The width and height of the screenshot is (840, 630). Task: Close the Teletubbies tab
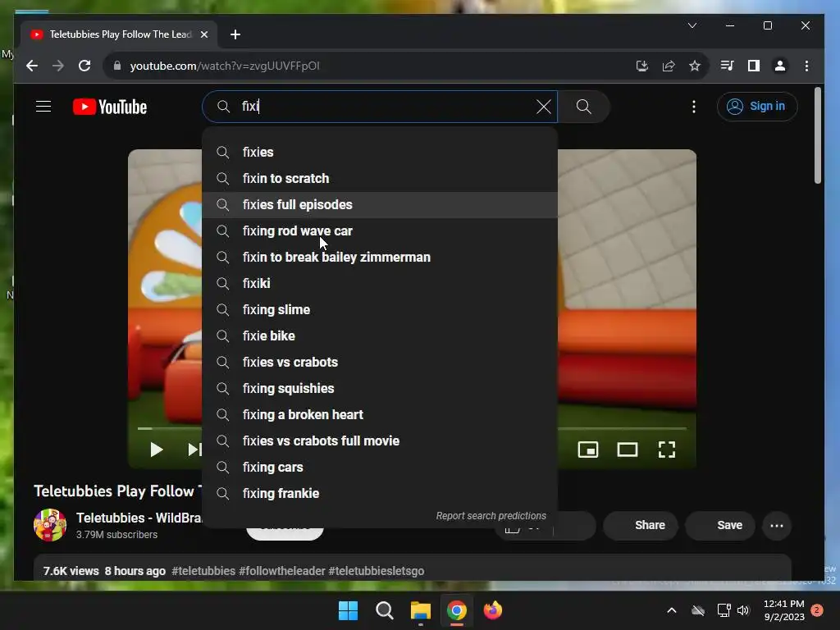click(204, 34)
